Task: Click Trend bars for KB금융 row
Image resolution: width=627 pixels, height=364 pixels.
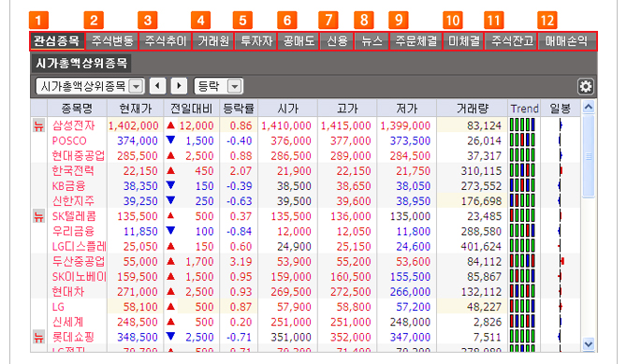Action: (x=522, y=185)
